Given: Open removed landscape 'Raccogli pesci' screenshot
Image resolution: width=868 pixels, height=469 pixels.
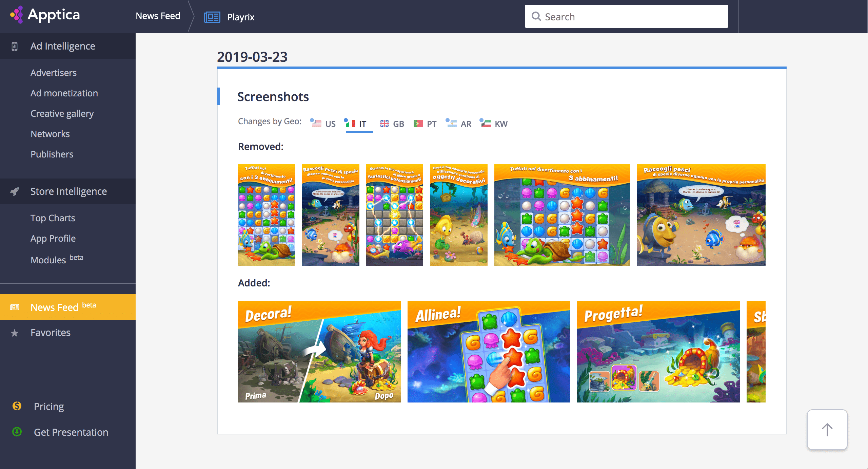Looking at the screenshot, I should click(701, 215).
